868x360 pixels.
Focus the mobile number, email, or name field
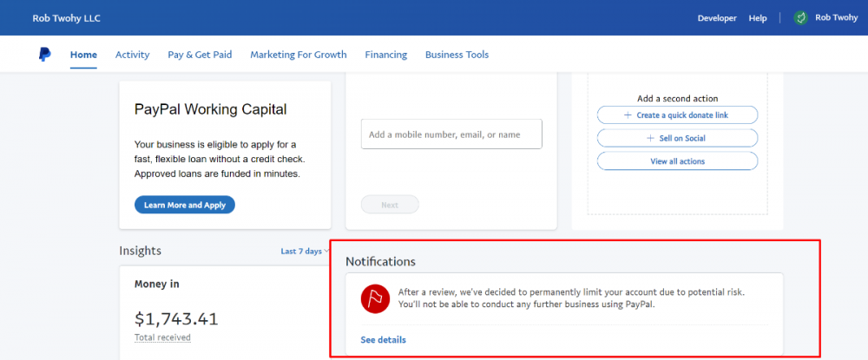(x=451, y=134)
